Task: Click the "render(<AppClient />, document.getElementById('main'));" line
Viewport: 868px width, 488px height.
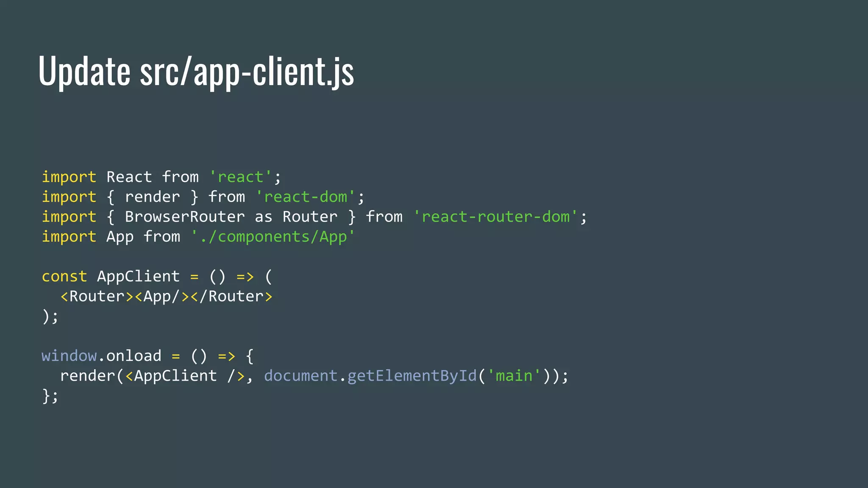Action: click(314, 376)
